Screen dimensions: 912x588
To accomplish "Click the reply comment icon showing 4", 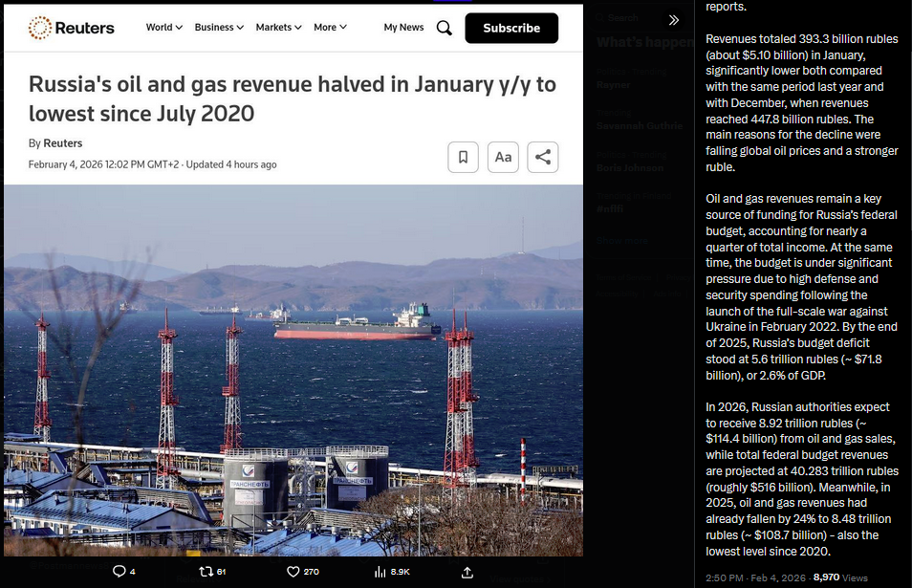I will coord(123,572).
